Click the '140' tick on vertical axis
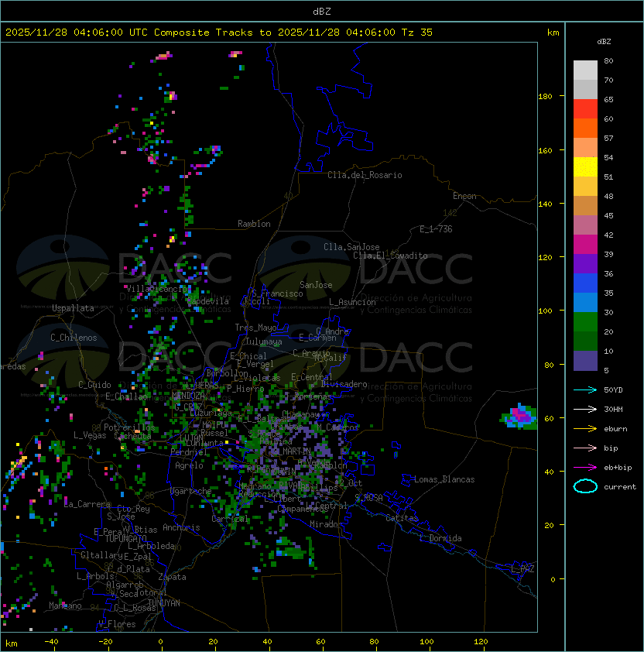The image size is (644, 652). pyautogui.click(x=545, y=204)
